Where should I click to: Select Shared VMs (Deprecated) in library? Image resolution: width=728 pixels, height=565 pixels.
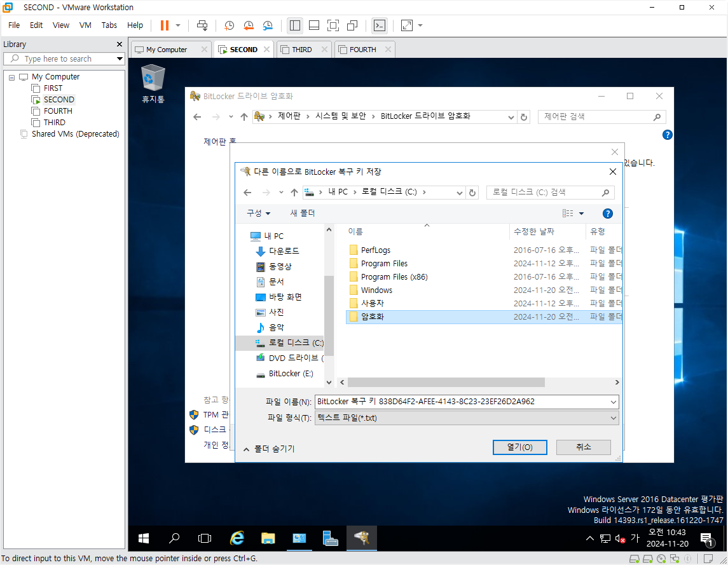(75, 133)
